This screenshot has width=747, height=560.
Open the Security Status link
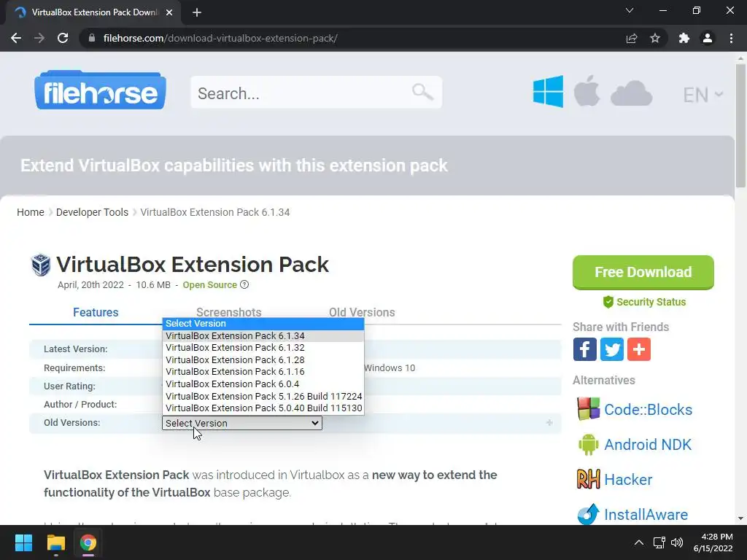pos(644,302)
